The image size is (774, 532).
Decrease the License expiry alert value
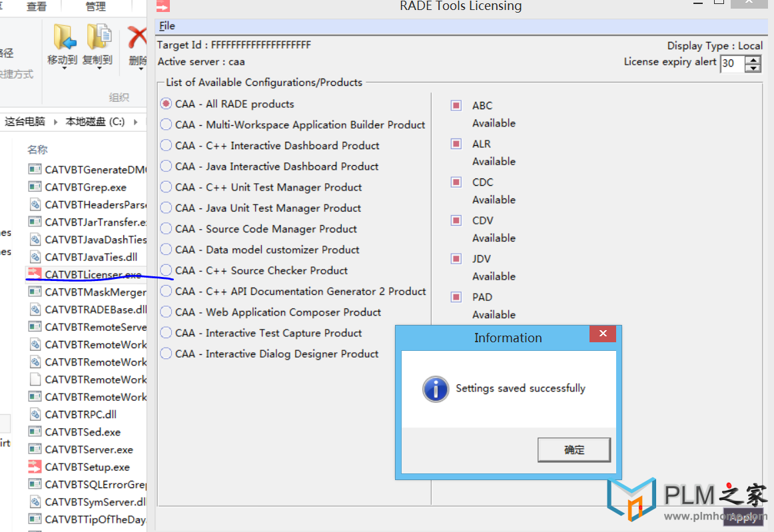point(753,68)
